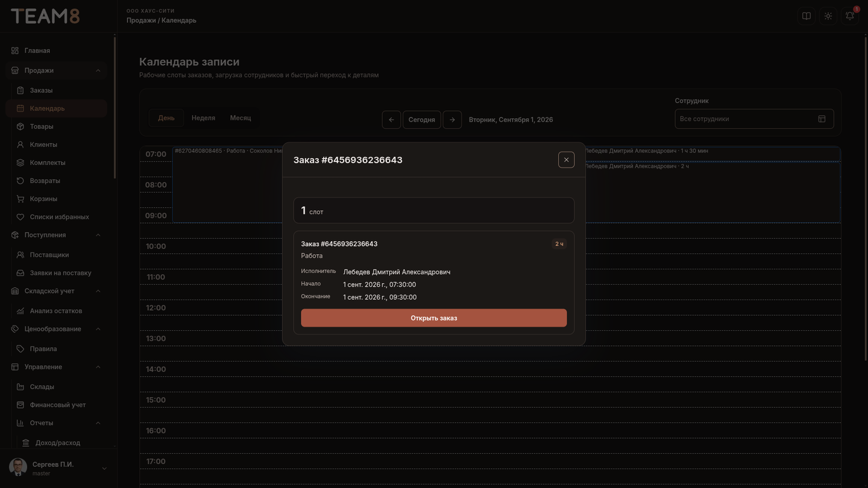Screen dimensions: 868x488
Task: Collapse the Складской учет section chevron
Action: [x=98, y=291]
